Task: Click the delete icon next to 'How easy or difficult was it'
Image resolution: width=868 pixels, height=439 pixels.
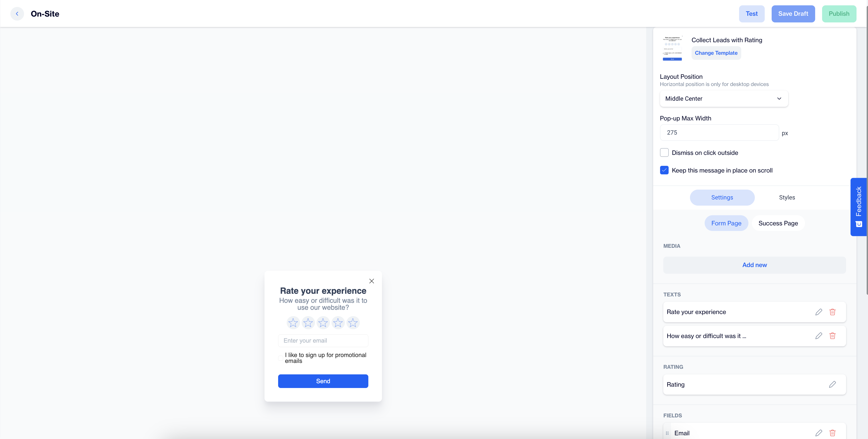Action: 833,335
